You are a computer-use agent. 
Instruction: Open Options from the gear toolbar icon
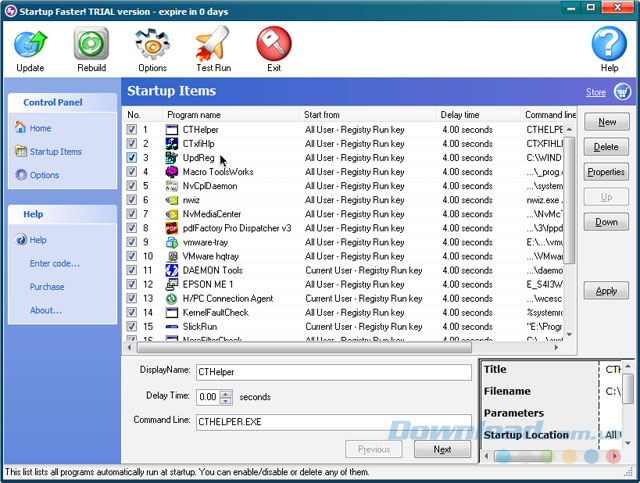pyautogui.click(x=152, y=44)
